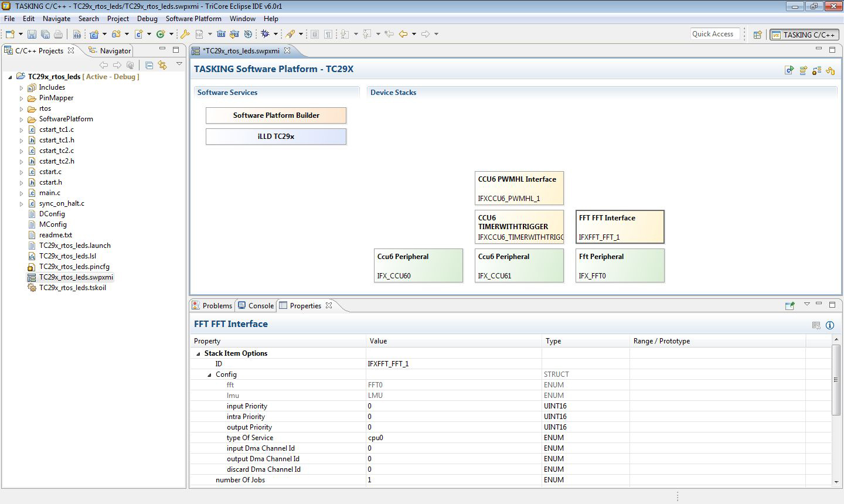Click the yellow back navigation arrow
The width and height of the screenshot is (844, 504).
[x=403, y=34]
